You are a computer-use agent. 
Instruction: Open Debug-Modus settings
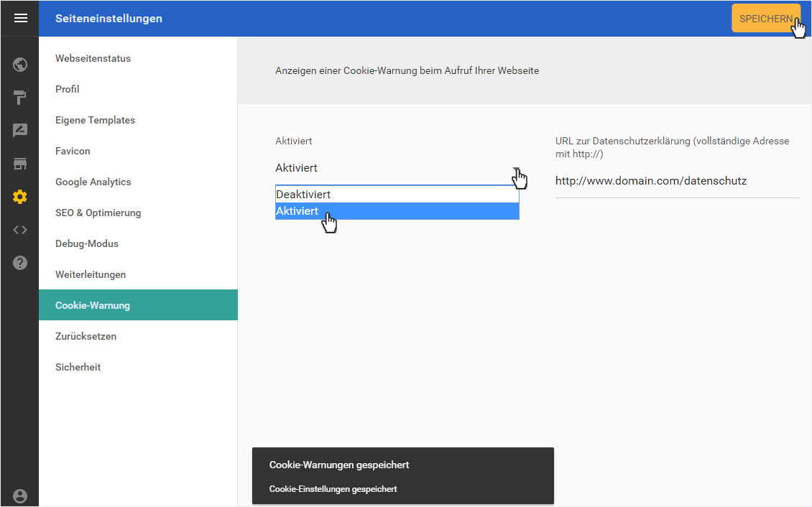pos(138,243)
